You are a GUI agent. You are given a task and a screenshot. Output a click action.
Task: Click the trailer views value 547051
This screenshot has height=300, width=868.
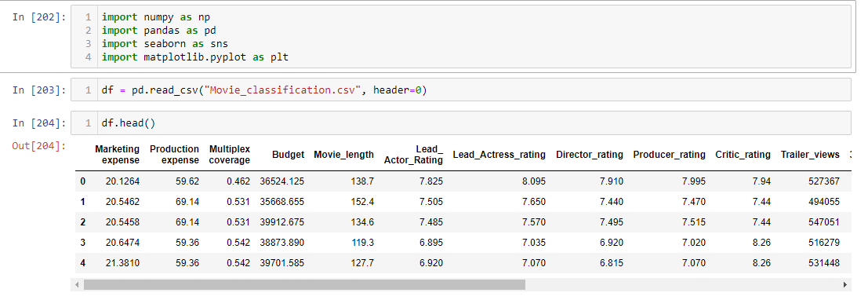click(824, 222)
